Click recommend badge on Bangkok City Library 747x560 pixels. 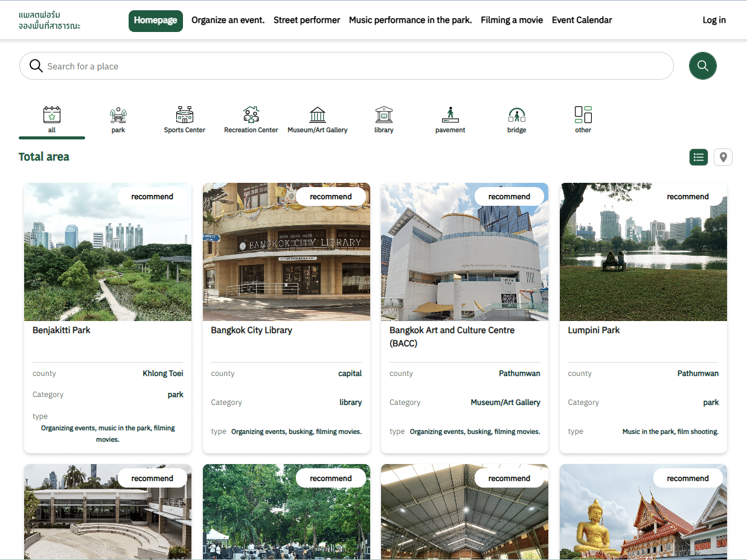point(331,197)
